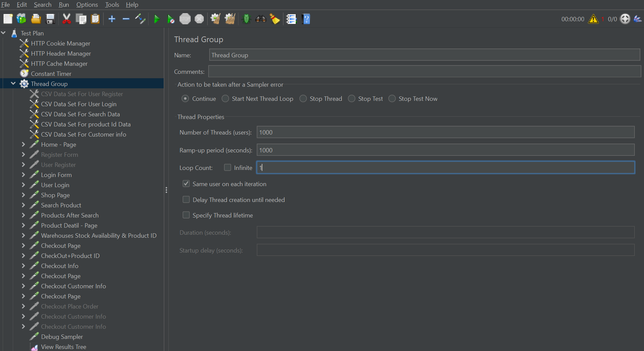Click the round remote engines status icon
This screenshot has width=644, height=351.
(625, 19)
